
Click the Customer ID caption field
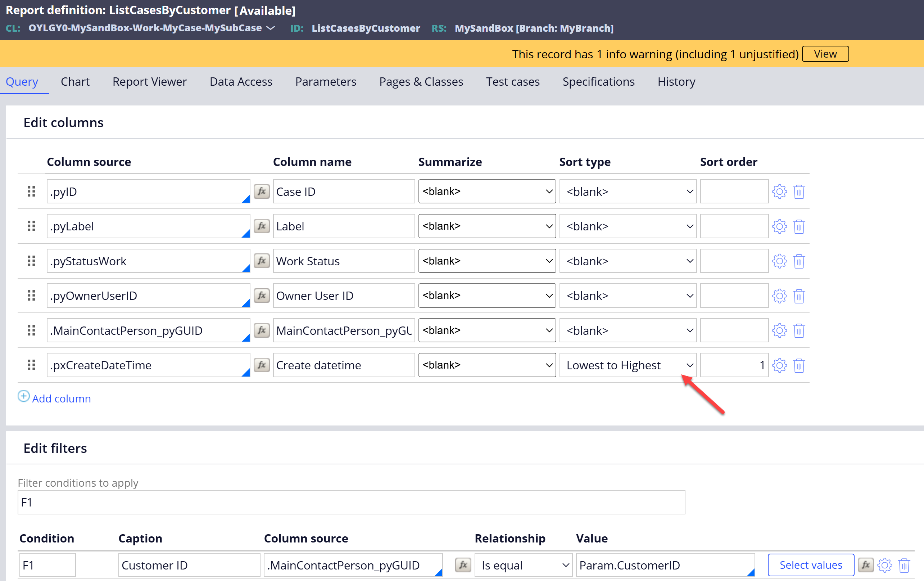coord(189,565)
